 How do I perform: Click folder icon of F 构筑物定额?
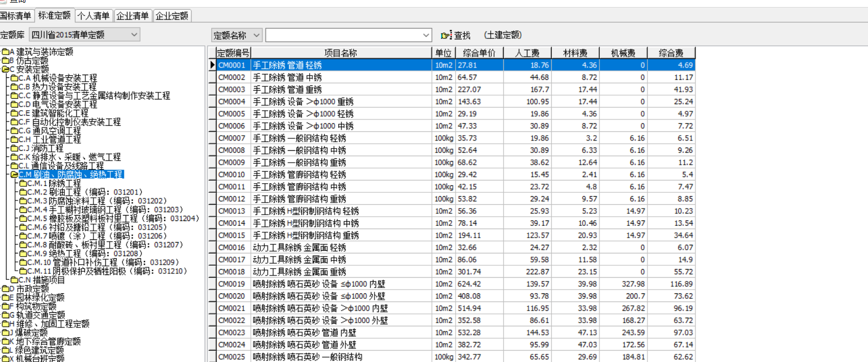[5, 306]
